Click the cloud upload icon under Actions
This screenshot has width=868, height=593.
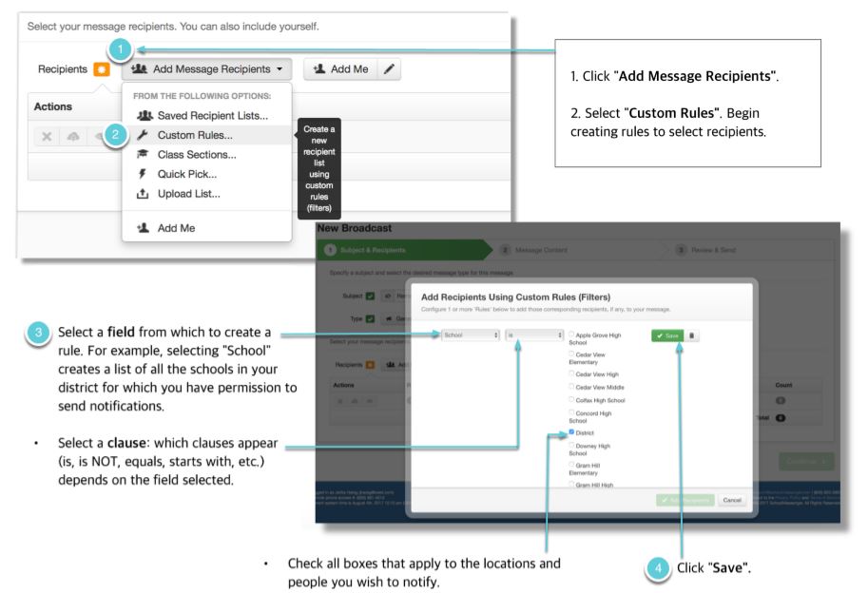tap(72, 136)
